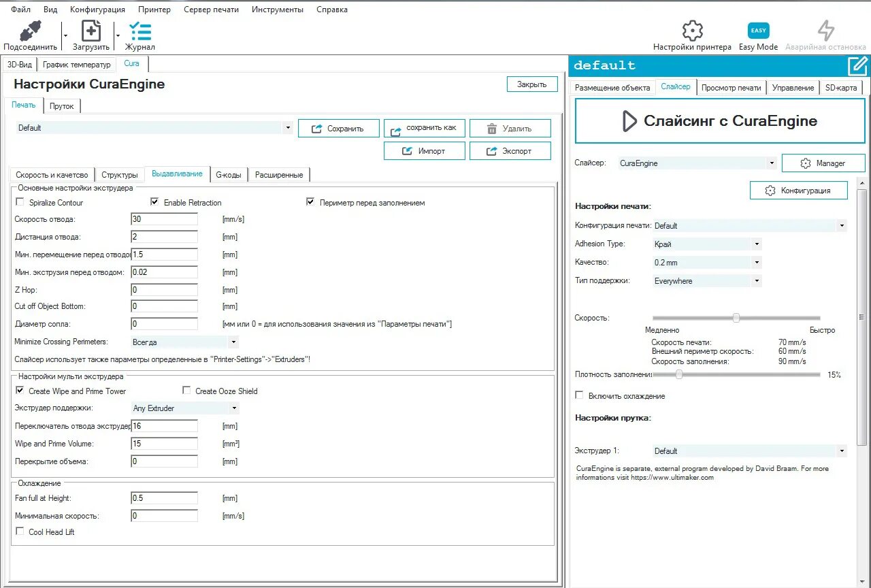
Task: Switch to Просмотр печати tab
Action: (x=732, y=88)
